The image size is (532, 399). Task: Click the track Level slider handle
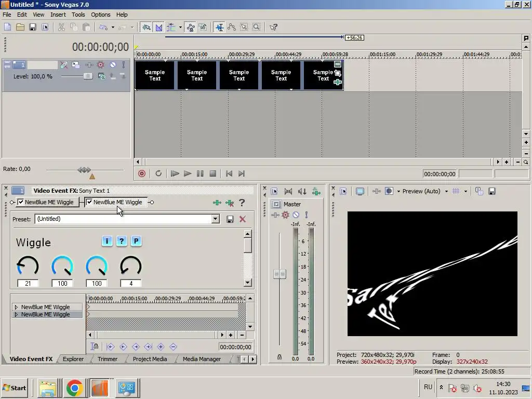[x=88, y=76]
